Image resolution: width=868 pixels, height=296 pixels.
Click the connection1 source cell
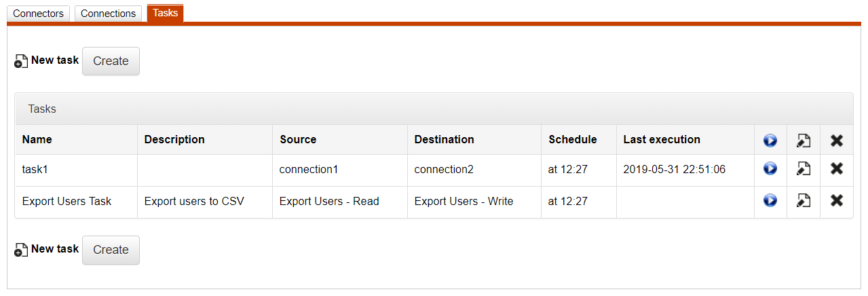coord(308,170)
